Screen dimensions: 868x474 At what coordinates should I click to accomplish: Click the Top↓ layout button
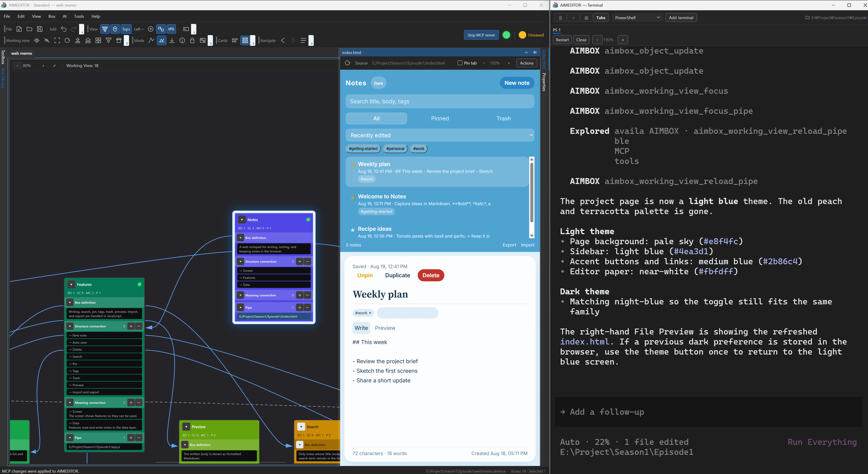(x=126, y=29)
